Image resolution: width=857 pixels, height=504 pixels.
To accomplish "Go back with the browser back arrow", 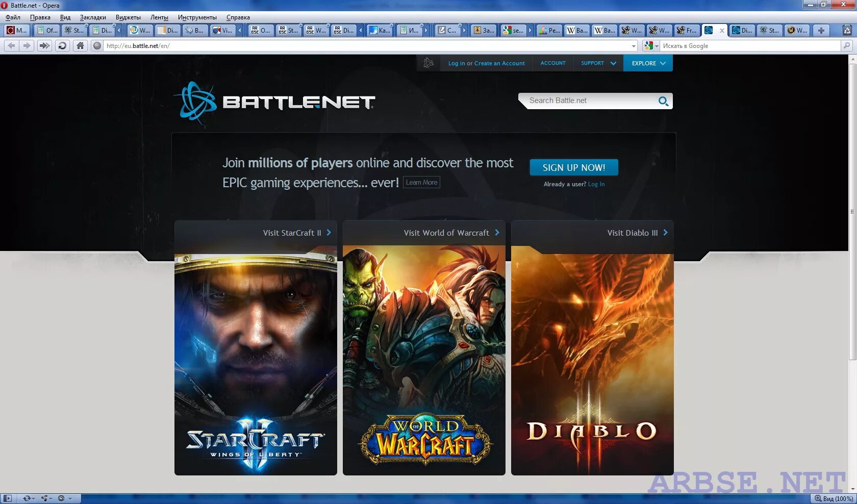I will pyautogui.click(x=11, y=45).
